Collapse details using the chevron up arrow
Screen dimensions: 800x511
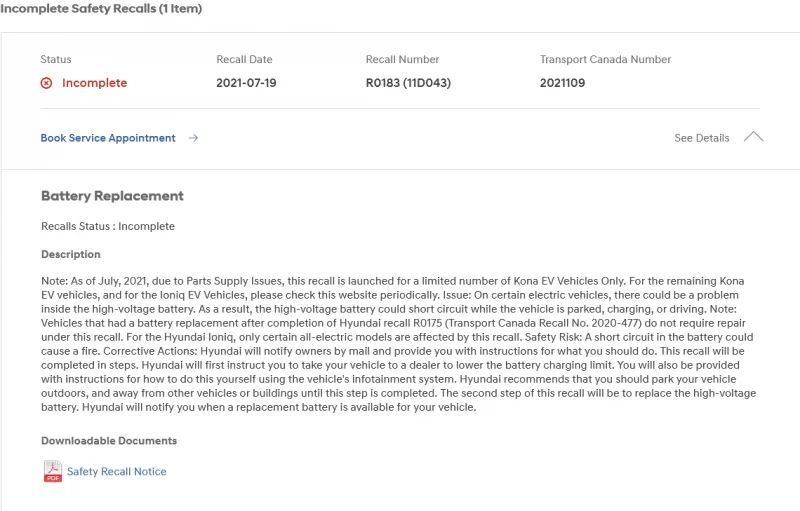753,137
